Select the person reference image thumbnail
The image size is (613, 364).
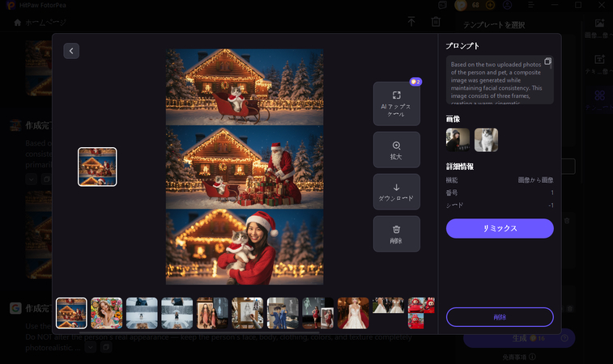click(458, 140)
